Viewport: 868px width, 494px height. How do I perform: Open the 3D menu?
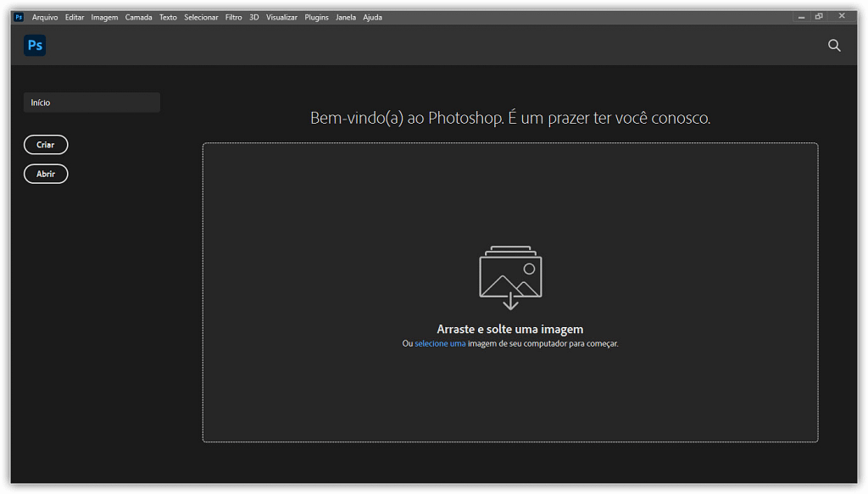[x=253, y=17]
